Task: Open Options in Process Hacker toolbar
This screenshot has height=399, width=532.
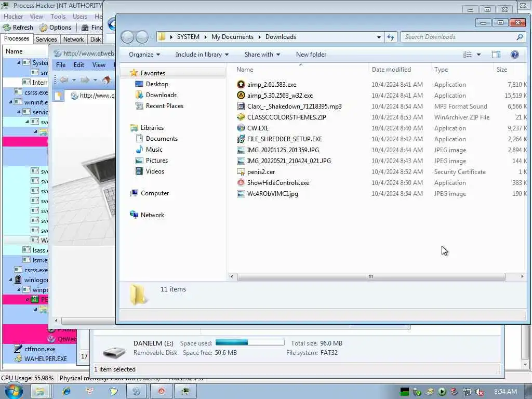Action: tap(55, 28)
